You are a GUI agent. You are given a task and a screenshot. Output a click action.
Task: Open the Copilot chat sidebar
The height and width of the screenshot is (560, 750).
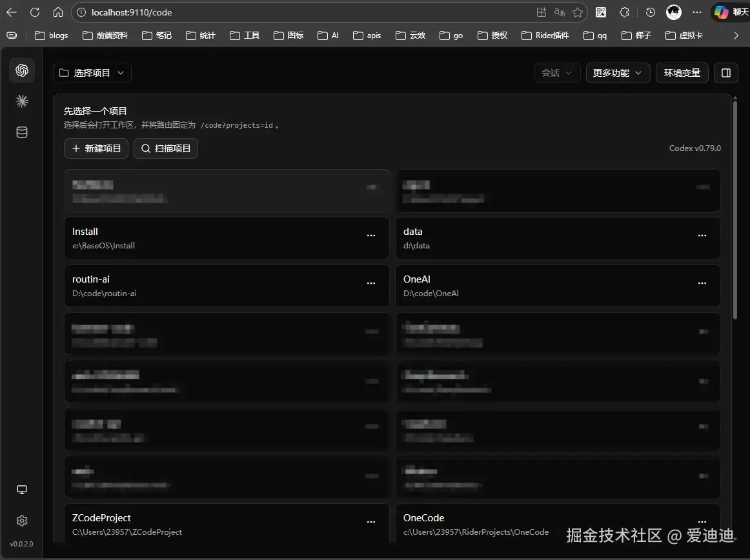731,12
